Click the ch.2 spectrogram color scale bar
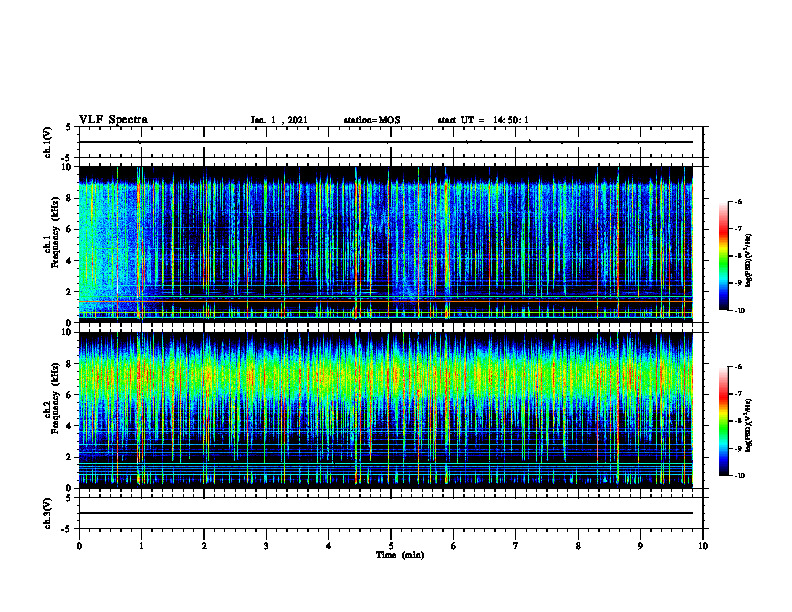Screen dimensions: 792x612 coord(723,421)
